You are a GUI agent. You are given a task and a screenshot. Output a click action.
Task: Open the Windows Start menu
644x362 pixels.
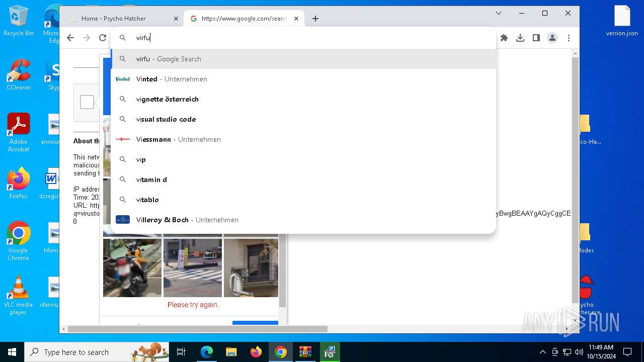coord(12,352)
